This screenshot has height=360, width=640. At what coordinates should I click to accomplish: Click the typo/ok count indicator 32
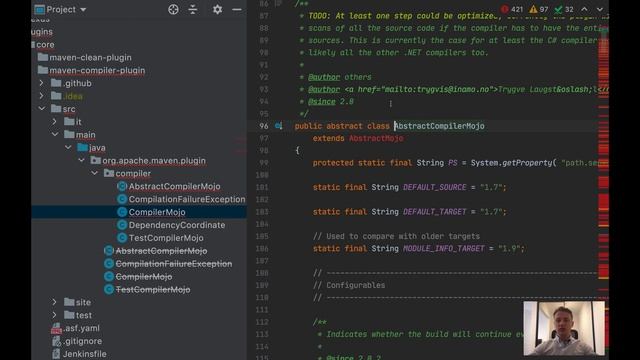point(564,9)
